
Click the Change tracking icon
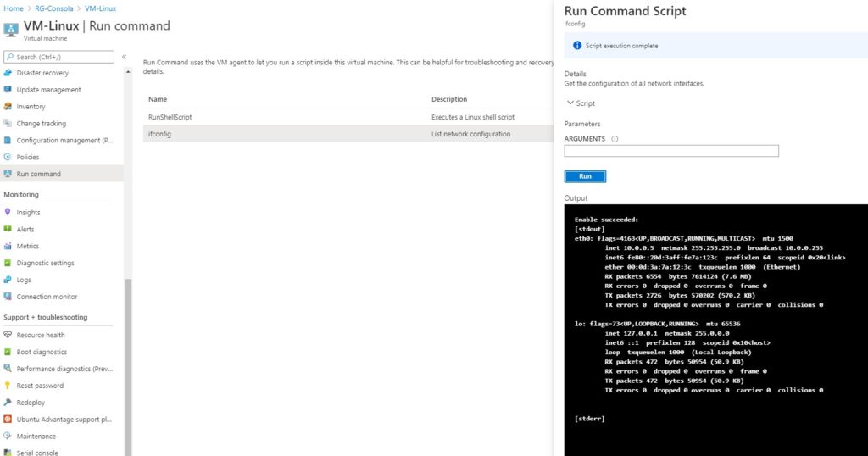(8, 123)
